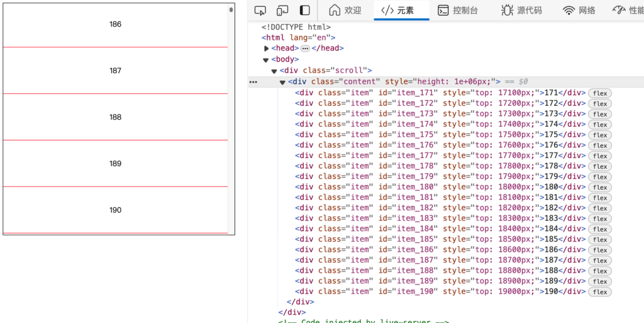This screenshot has height=323, width=644.
Task: Collapse the div class scroll node
Action: [x=274, y=71]
